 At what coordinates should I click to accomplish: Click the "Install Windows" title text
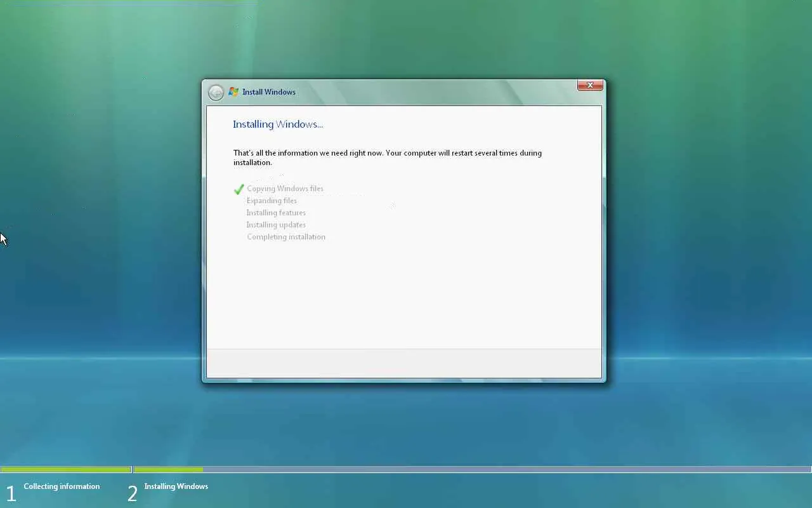point(269,92)
